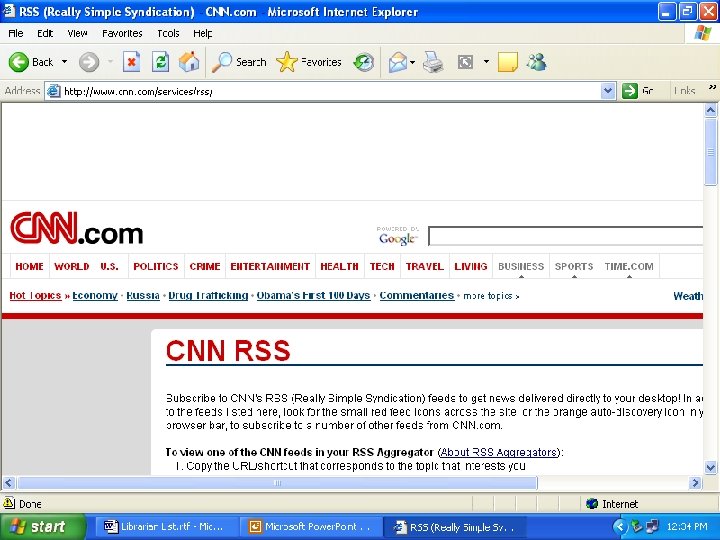720x540 pixels.
Task: Open the BUSINESS section tab
Action: 521,266
